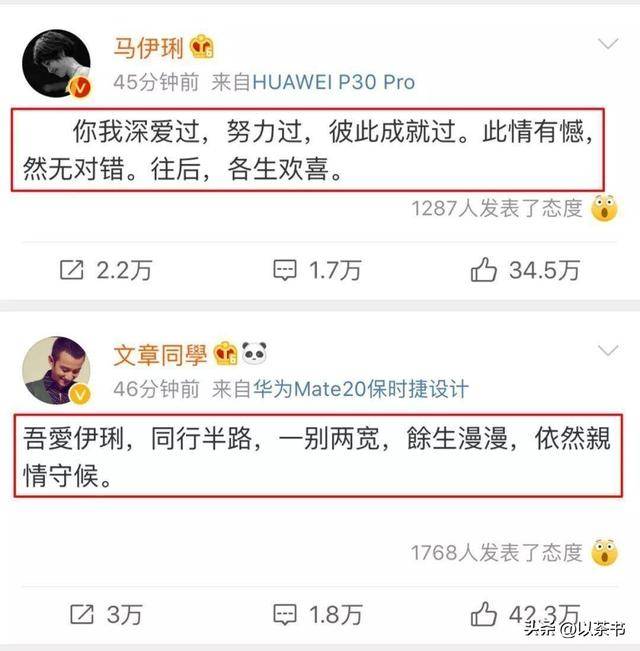Screen dimensions: 640x651
Task: Like 文章同學's post with thumbs-up icon
Action: [x=484, y=614]
